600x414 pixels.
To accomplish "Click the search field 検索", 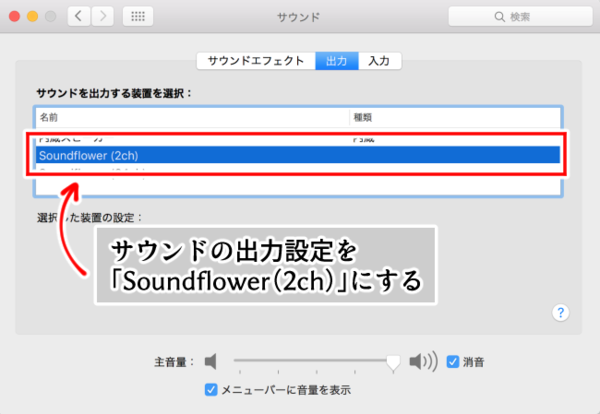I will click(x=520, y=16).
